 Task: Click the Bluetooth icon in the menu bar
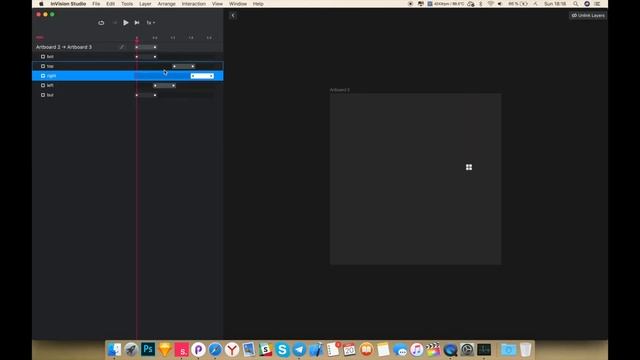(x=481, y=4)
